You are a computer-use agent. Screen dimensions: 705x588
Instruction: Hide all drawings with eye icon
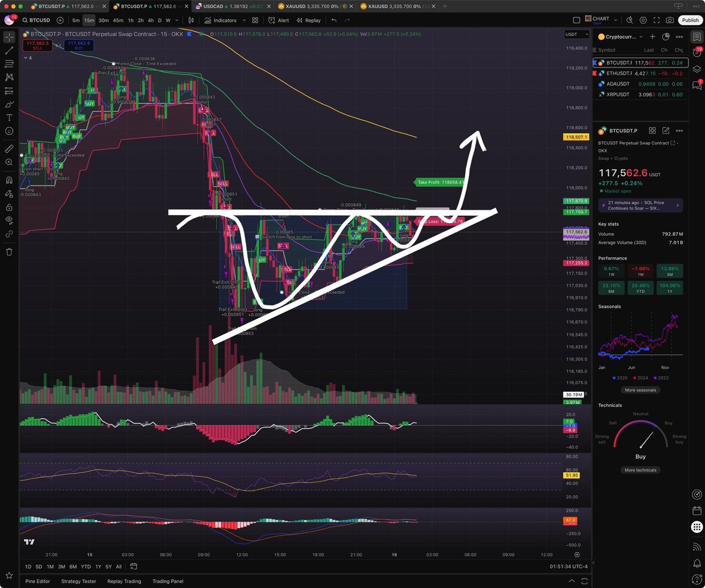[9, 220]
